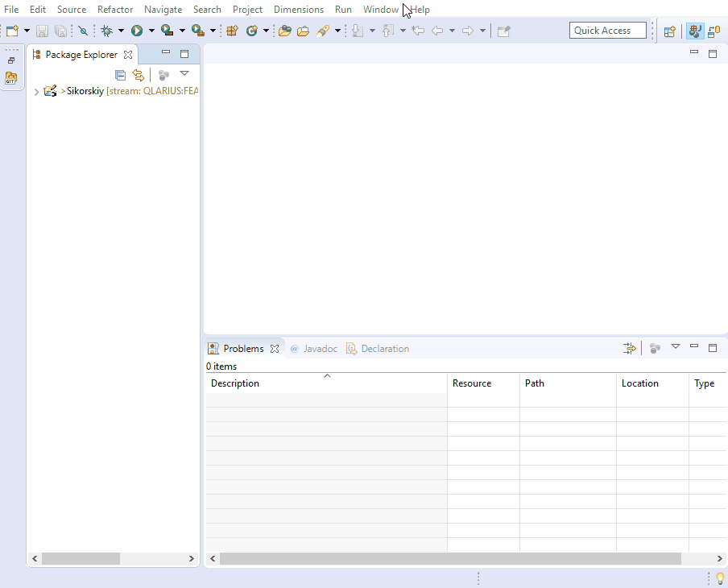Click the Open Perspective icon
Screen dimensions: 728x588
pos(669,31)
